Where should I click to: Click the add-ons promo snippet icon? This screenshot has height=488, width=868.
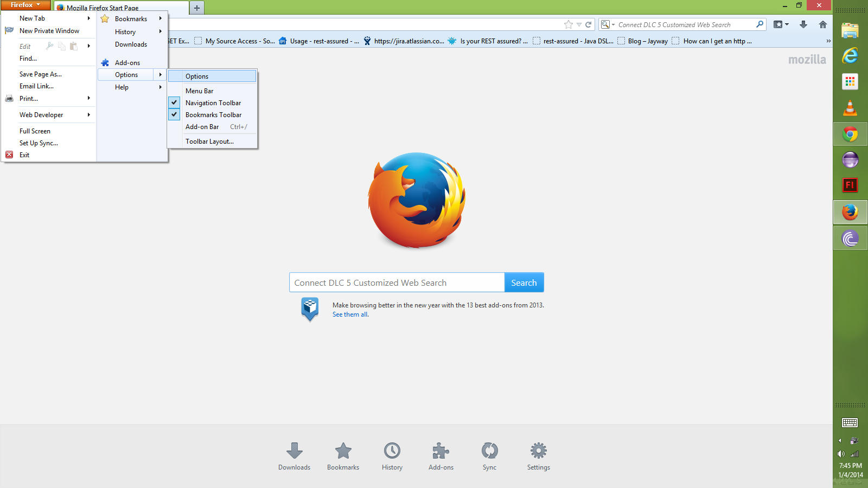click(x=310, y=309)
